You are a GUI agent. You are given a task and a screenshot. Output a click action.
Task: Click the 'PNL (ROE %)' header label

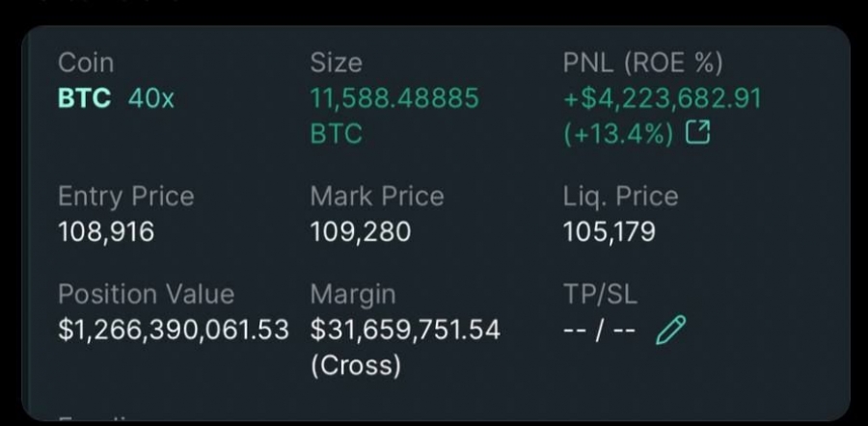click(x=642, y=64)
